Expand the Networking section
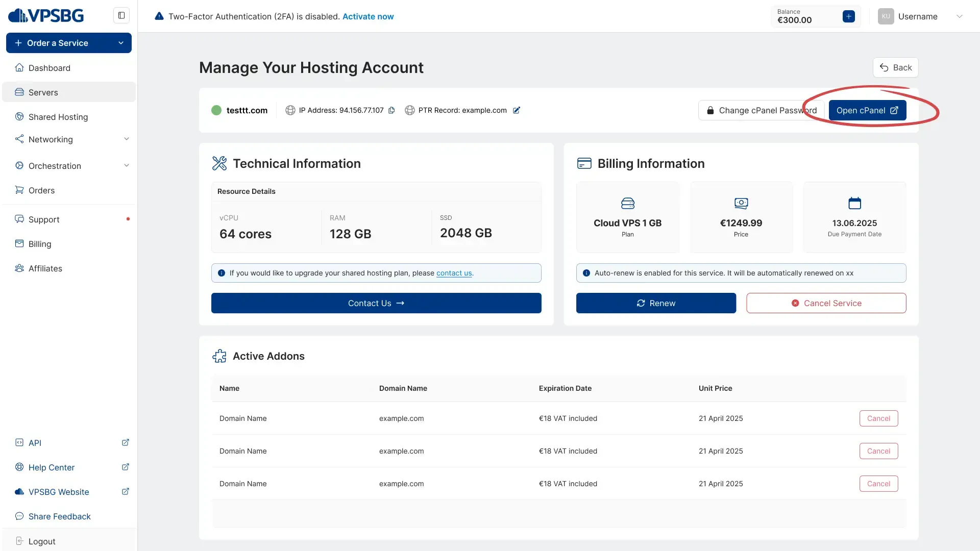The image size is (980, 551). 126,139
